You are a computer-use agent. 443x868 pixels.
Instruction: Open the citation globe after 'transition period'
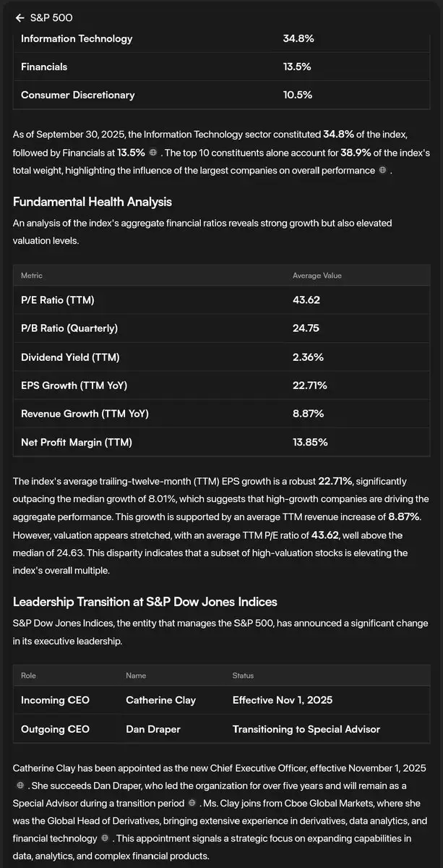pos(192,803)
